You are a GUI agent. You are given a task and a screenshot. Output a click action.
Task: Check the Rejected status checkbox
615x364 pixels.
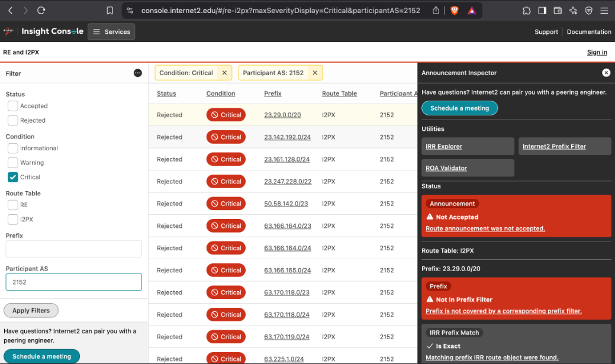click(13, 120)
